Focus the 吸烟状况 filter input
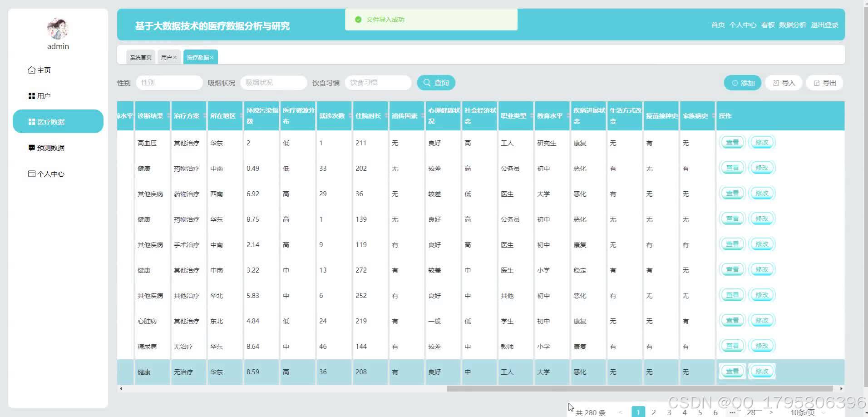 [274, 83]
